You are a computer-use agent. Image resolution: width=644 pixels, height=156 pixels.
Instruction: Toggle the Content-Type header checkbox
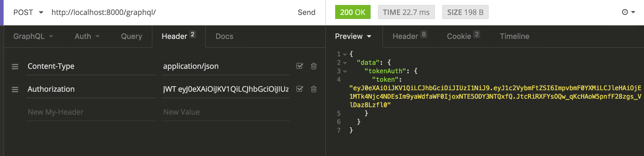(x=300, y=66)
